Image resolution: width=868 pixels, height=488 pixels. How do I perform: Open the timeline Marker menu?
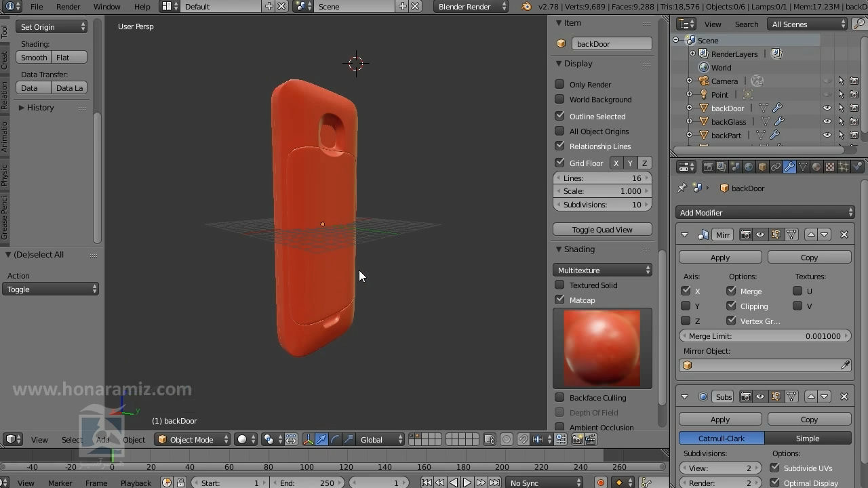pyautogui.click(x=60, y=483)
